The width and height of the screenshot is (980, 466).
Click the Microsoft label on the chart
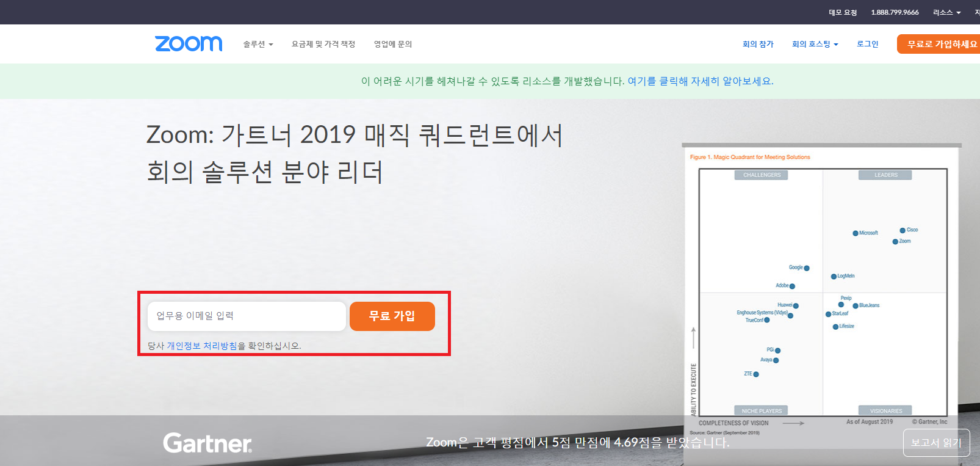pyautogui.click(x=868, y=233)
